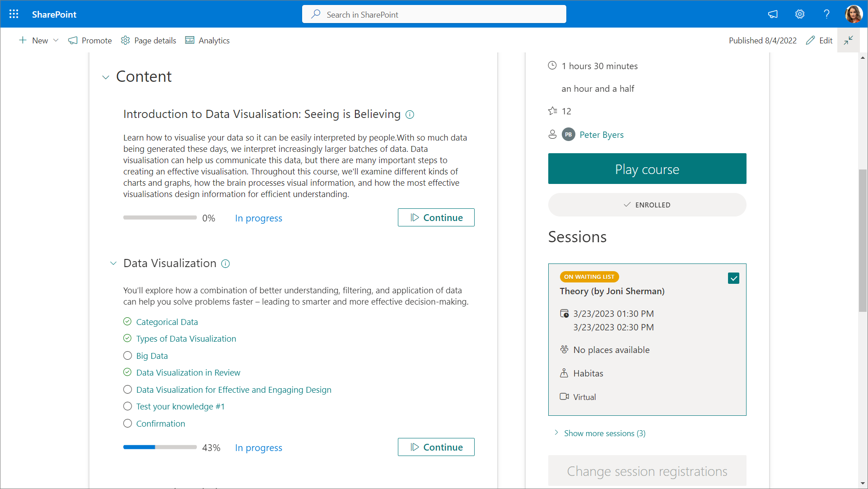Click the collapse view arrows icon
The height and width of the screenshot is (489, 868).
tap(848, 40)
